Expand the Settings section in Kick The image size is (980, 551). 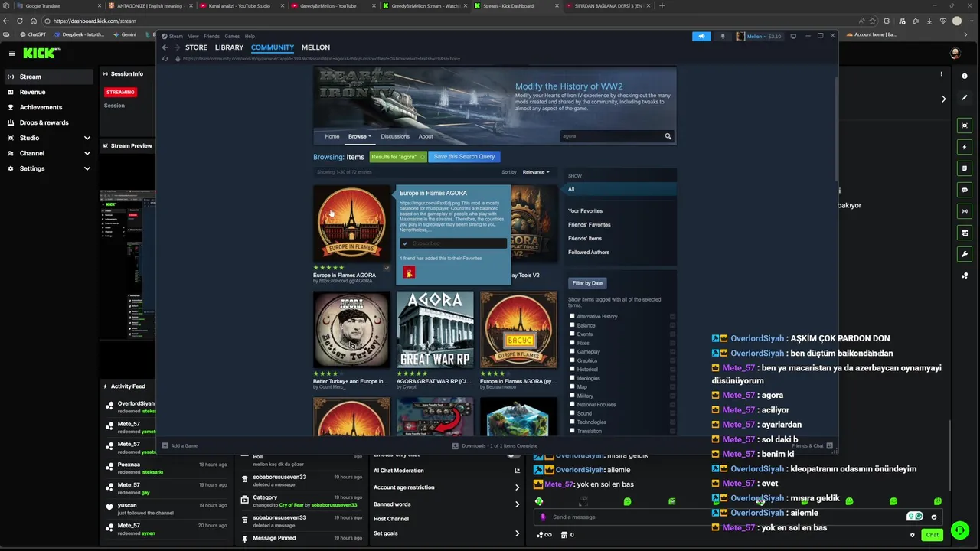pos(49,168)
